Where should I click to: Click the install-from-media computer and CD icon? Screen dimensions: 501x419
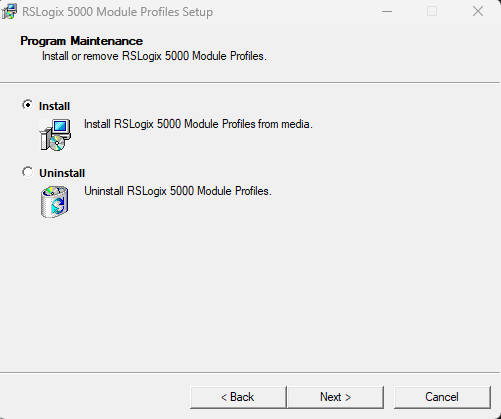coord(55,135)
